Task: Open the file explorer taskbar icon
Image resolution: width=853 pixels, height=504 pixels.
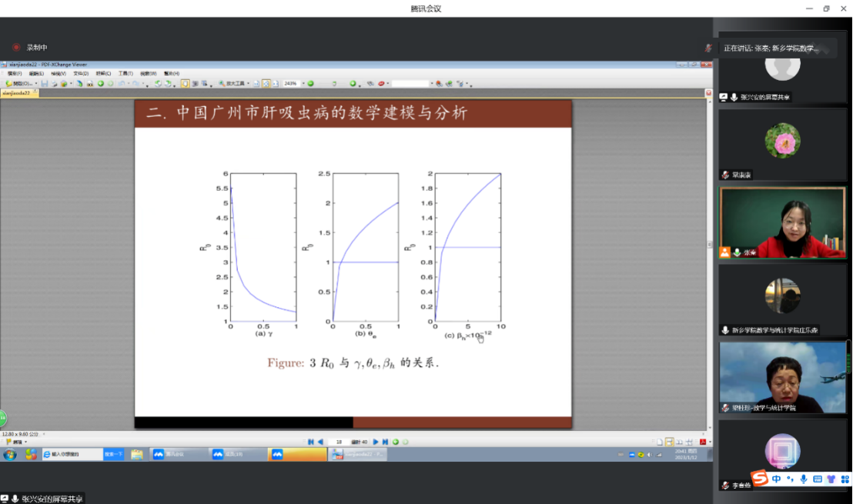Action: point(136,455)
